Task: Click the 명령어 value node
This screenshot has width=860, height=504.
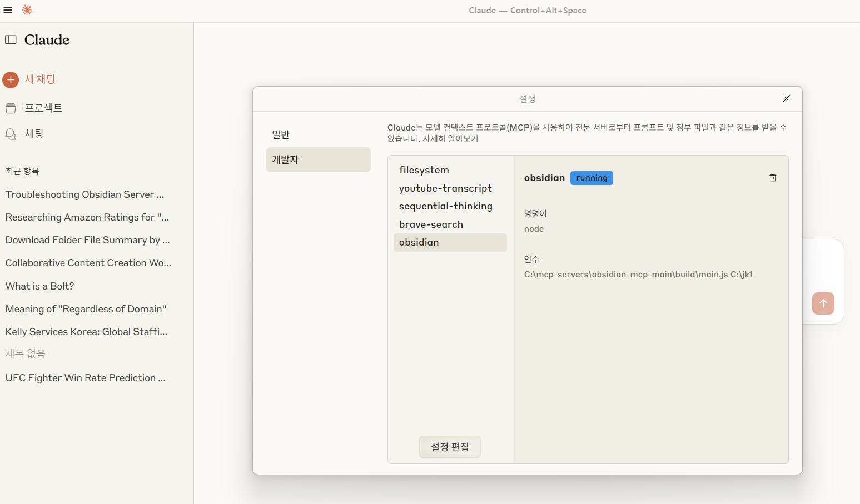Action: point(534,229)
